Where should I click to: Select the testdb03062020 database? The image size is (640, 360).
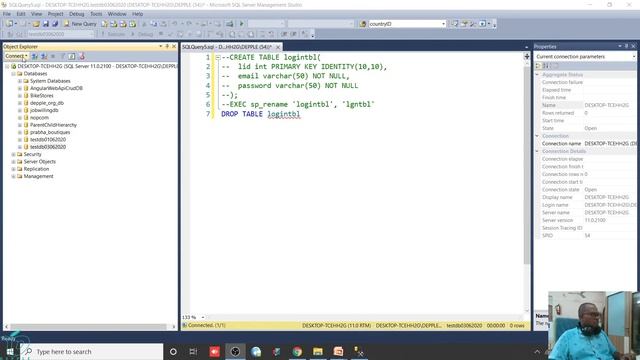coord(48,147)
